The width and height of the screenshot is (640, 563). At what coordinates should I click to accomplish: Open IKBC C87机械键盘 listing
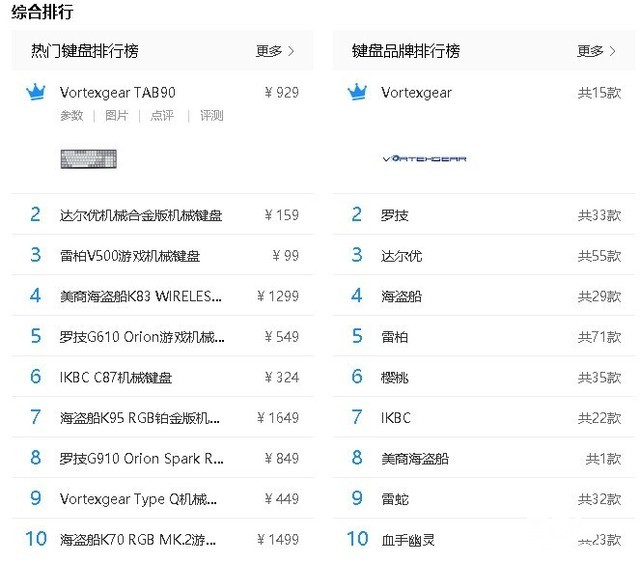116,377
